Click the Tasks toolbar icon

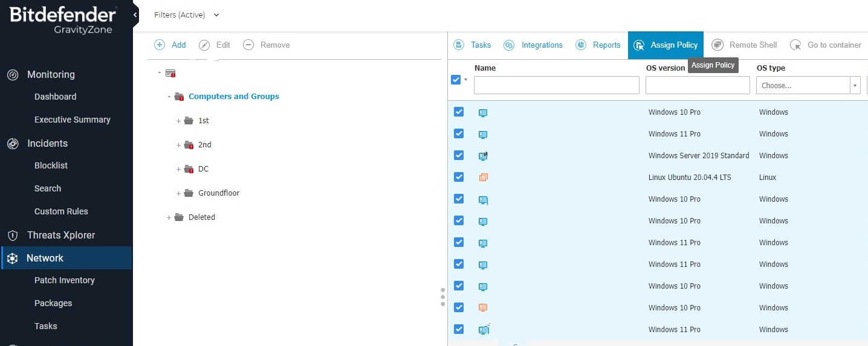point(459,45)
